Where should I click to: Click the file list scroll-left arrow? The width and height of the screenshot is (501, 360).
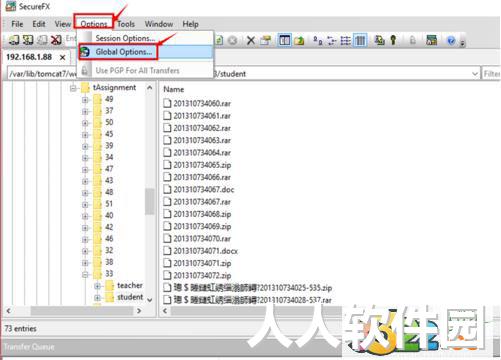click(165, 311)
